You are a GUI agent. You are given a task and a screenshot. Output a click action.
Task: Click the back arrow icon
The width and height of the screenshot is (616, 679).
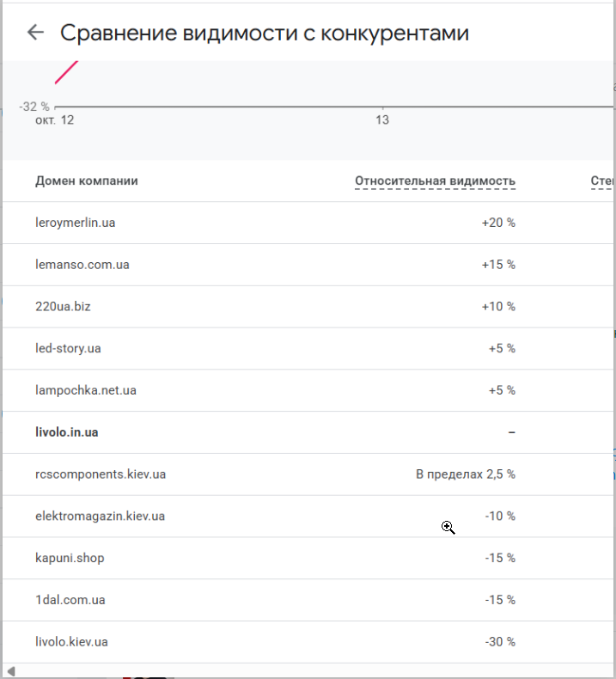tap(35, 33)
